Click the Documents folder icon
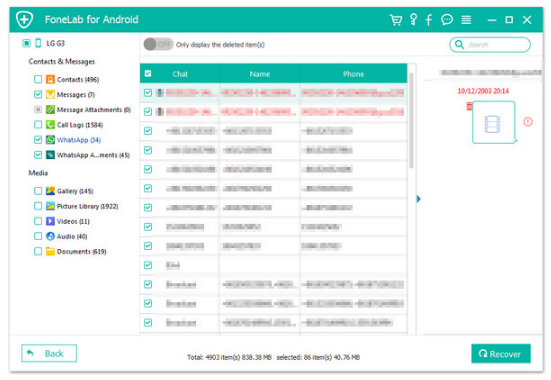The width and height of the screenshot is (551, 380). tap(50, 251)
